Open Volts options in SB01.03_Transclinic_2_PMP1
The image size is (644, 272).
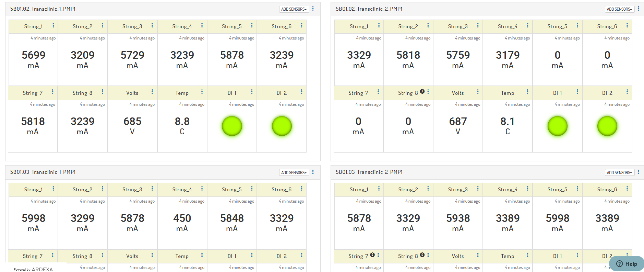coord(478,255)
